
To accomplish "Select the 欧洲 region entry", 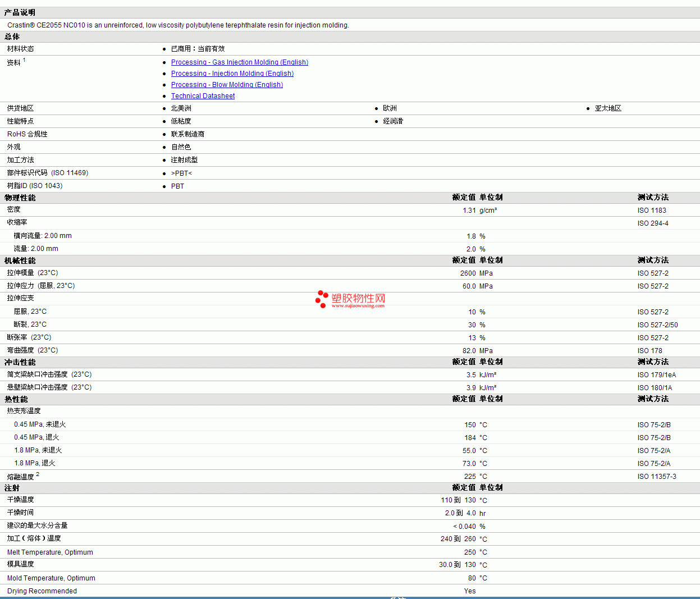I will tap(390, 108).
